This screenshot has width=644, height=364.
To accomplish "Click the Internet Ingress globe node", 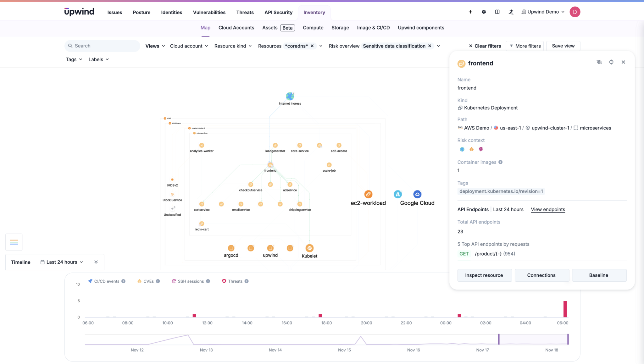I will coord(290,96).
